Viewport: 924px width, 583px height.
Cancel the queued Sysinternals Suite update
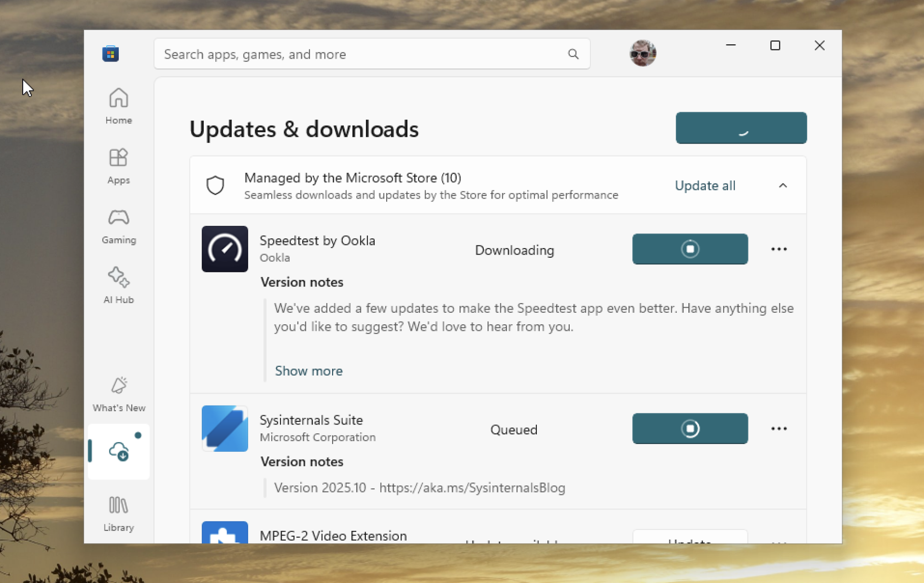tap(690, 429)
